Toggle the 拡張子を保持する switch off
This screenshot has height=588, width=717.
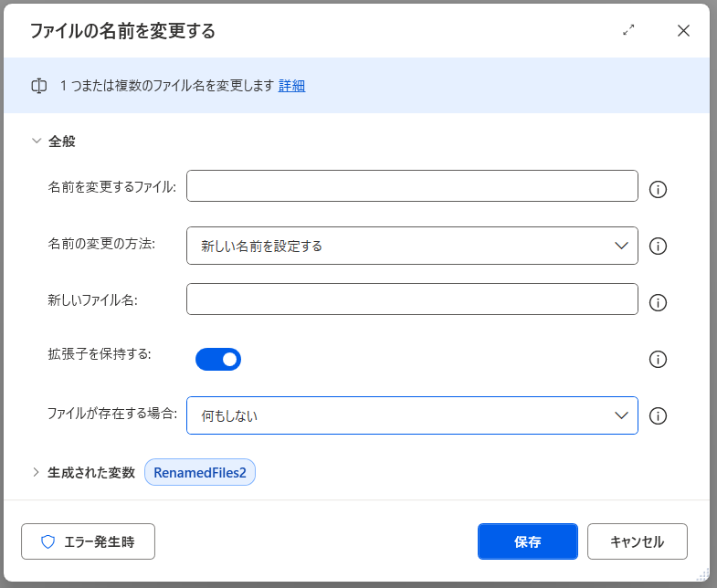click(218, 359)
